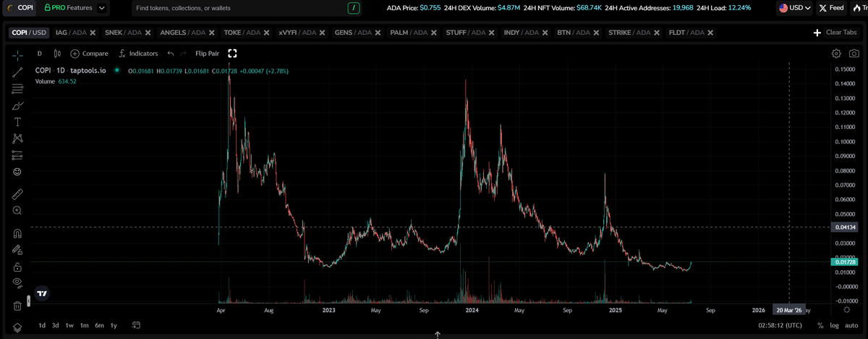
Task: Add a new tab with plus icon
Action: coord(817,33)
